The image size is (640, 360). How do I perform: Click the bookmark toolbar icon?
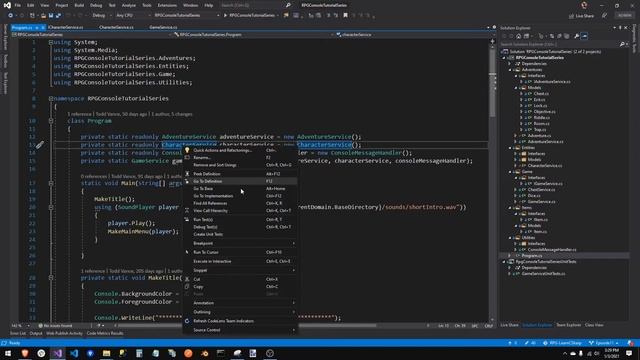345,16
